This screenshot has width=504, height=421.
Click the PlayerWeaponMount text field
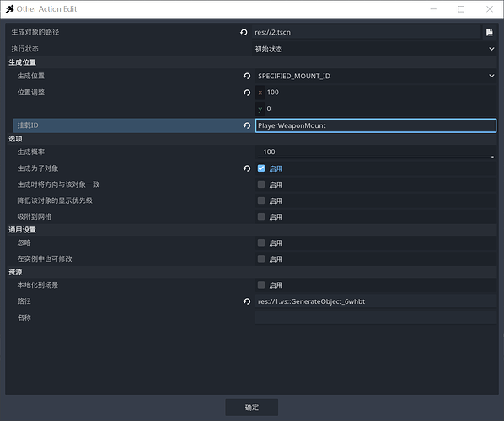pos(376,125)
